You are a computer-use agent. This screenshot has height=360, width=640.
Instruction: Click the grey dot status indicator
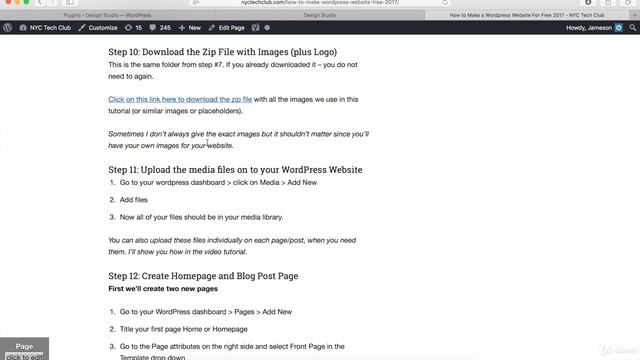pos(267,28)
